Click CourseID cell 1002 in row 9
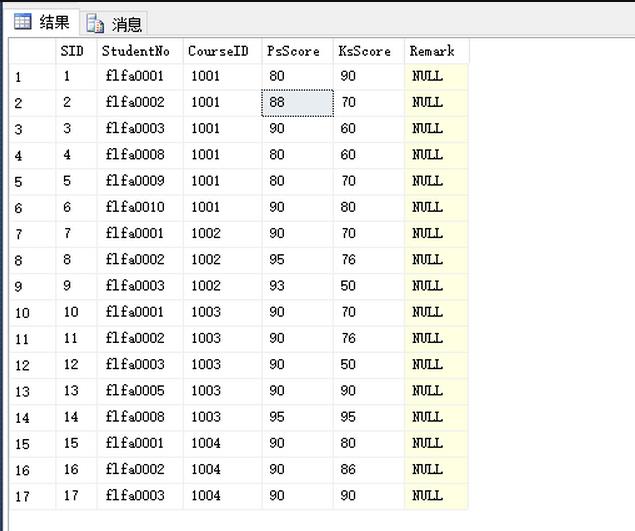The image size is (635, 531). [x=222, y=286]
